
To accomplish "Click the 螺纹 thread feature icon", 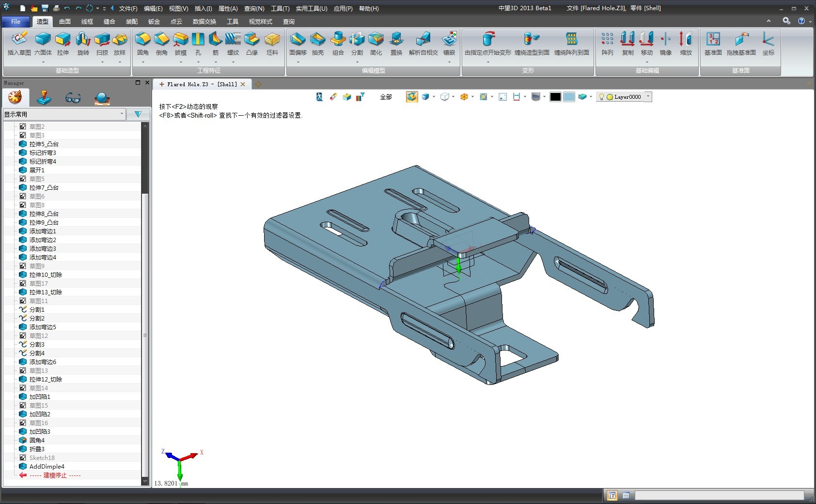I will (233, 43).
